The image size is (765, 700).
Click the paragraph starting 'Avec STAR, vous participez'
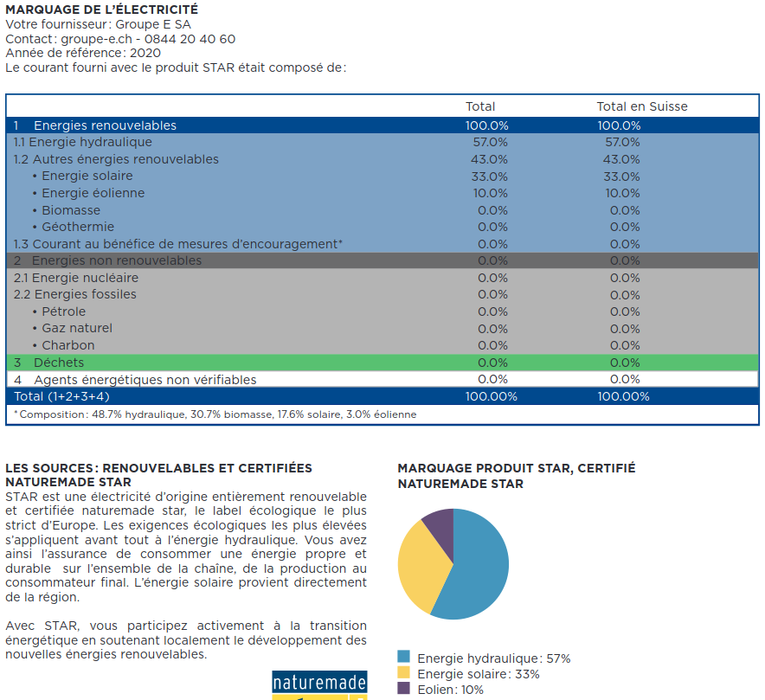(186, 639)
